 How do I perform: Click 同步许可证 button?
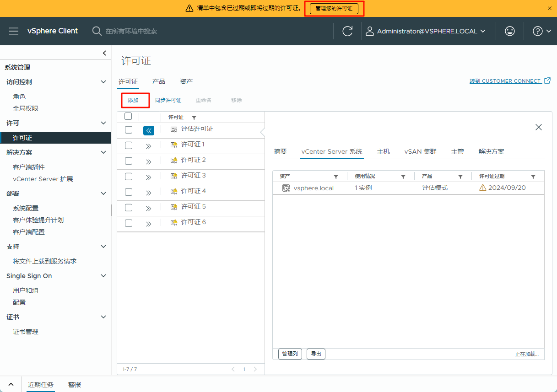tap(168, 100)
